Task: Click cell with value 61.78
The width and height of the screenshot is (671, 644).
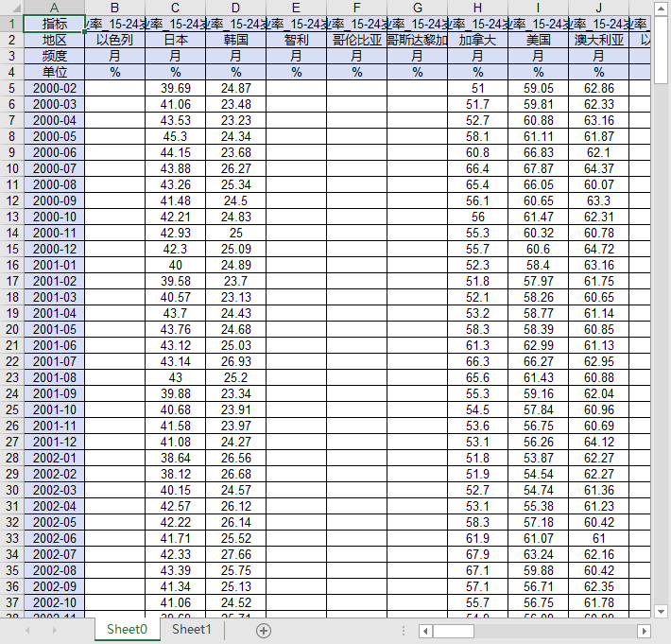Action: (x=598, y=602)
